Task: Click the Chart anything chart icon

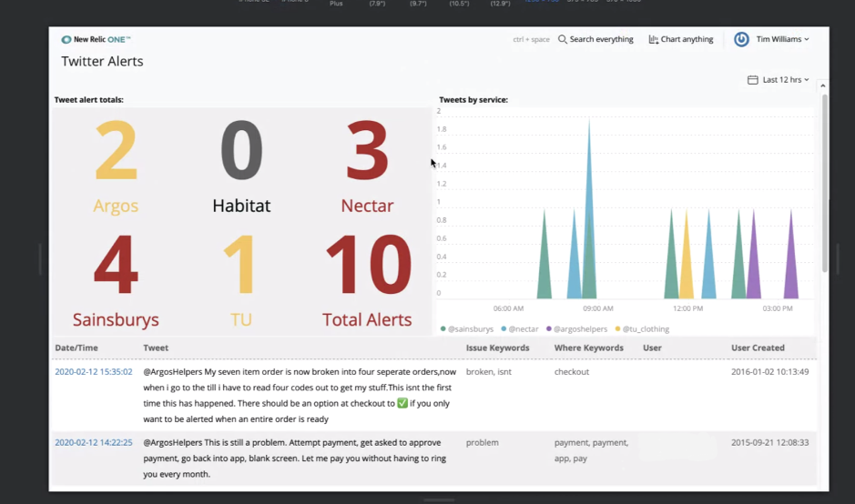Action: 653,39
